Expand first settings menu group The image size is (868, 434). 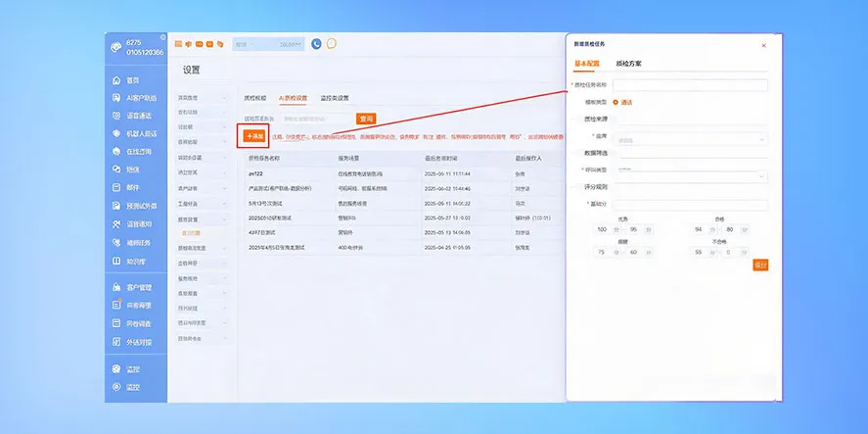(x=202, y=98)
